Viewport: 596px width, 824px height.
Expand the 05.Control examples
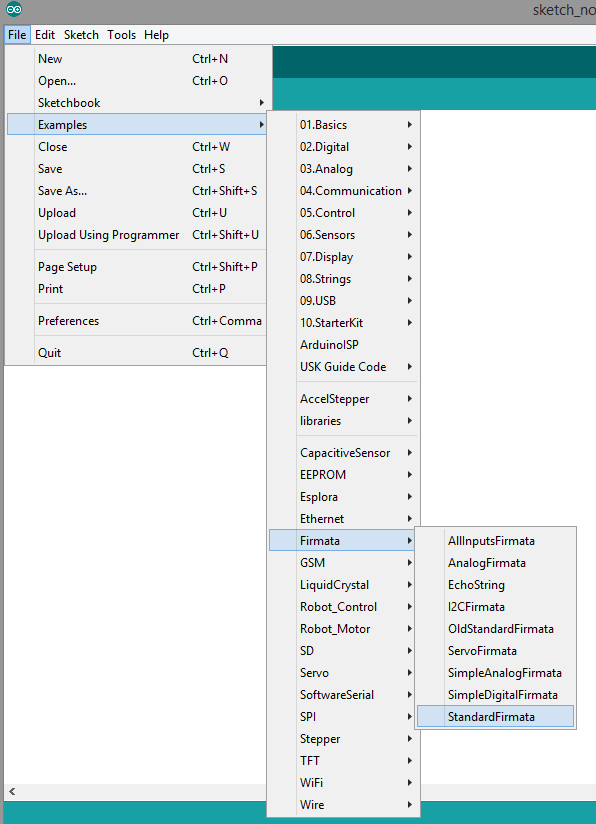pyautogui.click(x=344, y=213)
